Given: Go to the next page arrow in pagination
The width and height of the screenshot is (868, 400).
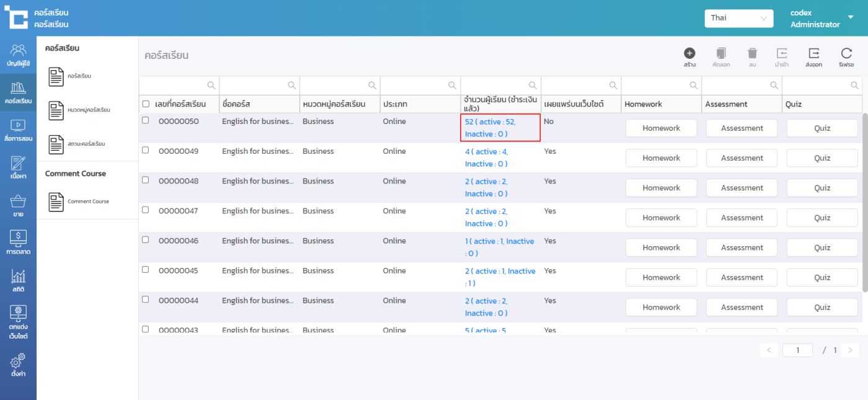Looking at the screenshot, I should coord(850,350).
